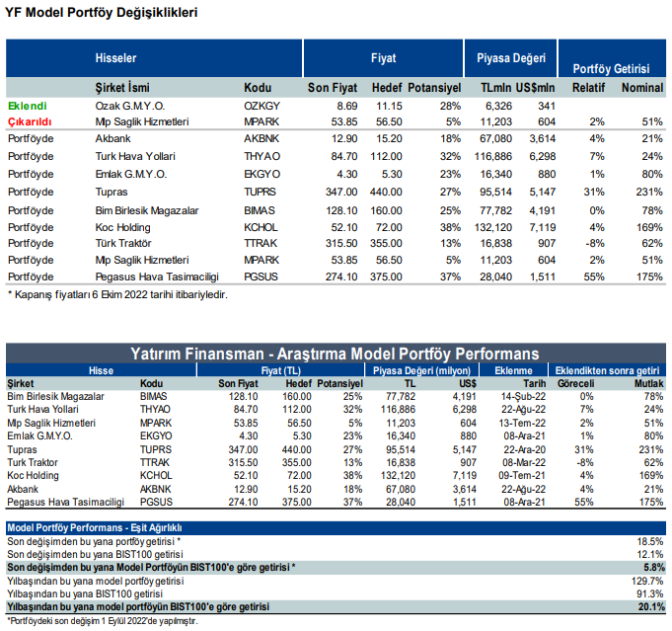Viewport: 672px width, 631px height.
Task: Select the '08-Ara-21' date in EKGYO row
Action: tap(525, 435)
